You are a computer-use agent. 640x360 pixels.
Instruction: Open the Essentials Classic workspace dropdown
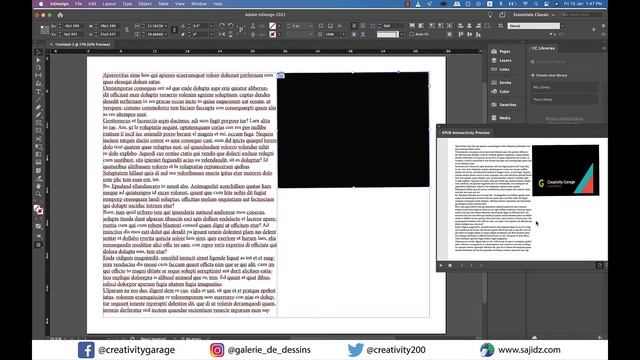[x=534, y=15]
